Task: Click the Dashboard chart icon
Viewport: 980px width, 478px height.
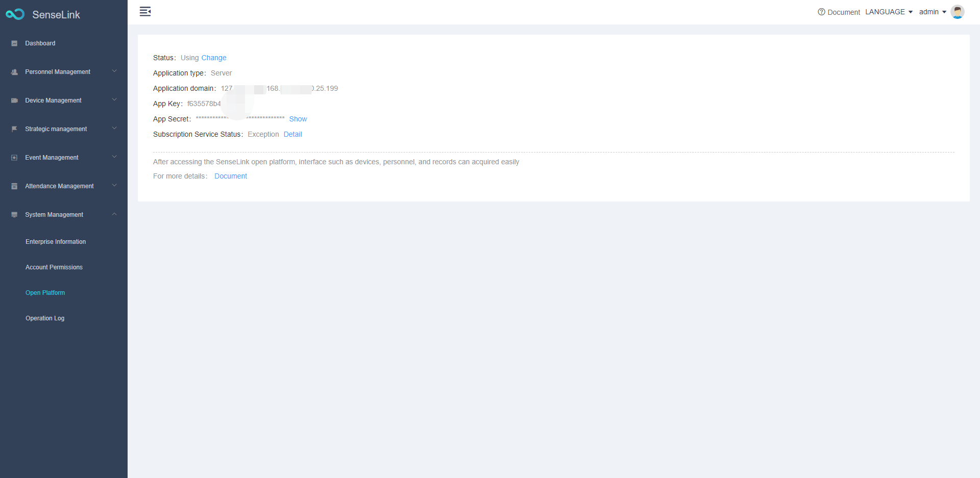Action: (x=14, y=43)
